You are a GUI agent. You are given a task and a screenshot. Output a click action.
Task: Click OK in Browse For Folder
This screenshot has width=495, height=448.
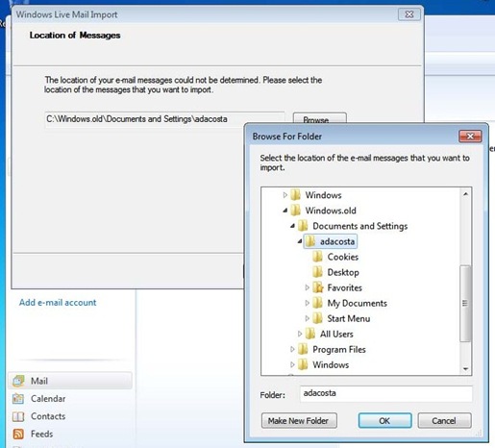coord(384,420)
